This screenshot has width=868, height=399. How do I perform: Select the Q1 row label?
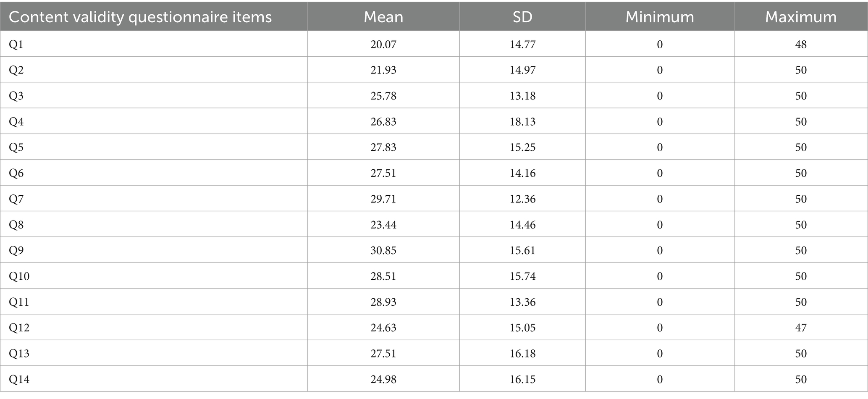coord(16,45)
